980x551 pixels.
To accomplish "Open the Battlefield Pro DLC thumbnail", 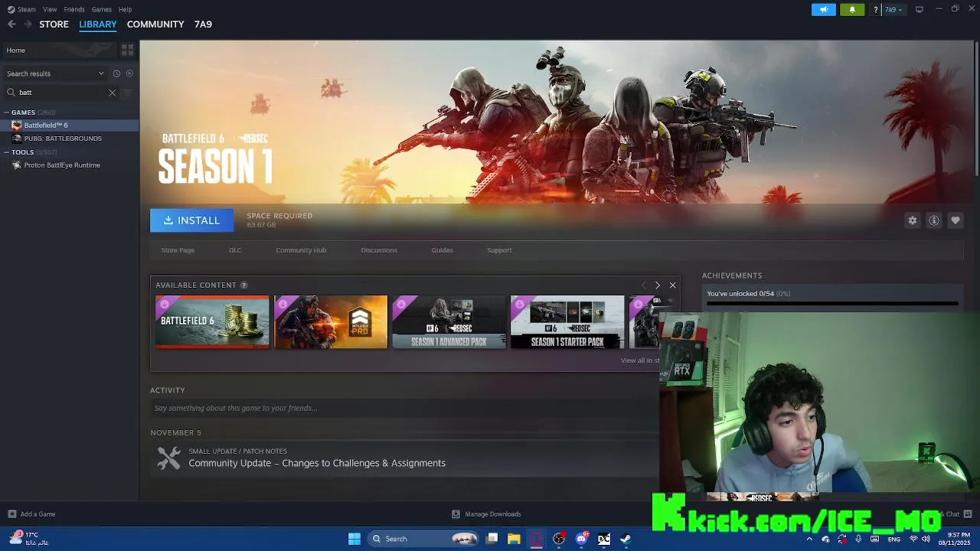I will point(331,322).
